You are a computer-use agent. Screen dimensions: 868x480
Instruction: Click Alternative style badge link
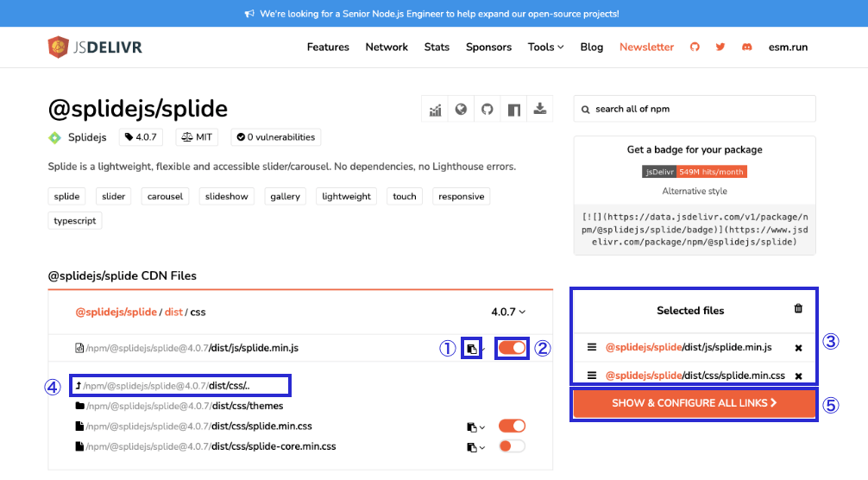695,191
